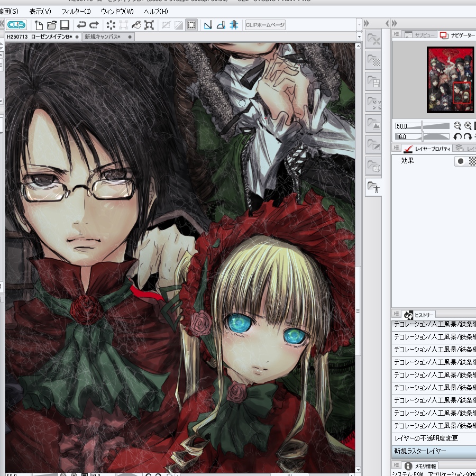This screenshot has width=476, height=476.
Task: Select レイヤーの不透明度変更 history entry
Action: [434, 438]
